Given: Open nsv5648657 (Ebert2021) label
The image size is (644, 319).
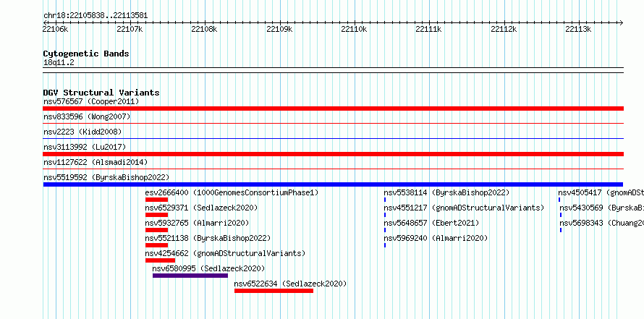Looking at the screenshot, I should point(431,223).
